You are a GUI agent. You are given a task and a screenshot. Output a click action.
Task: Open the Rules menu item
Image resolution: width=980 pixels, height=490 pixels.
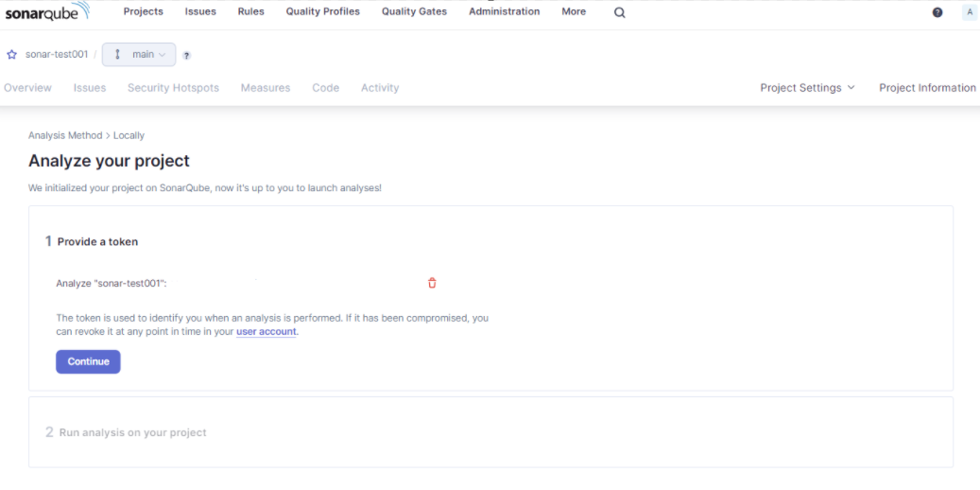pos(251,12)
